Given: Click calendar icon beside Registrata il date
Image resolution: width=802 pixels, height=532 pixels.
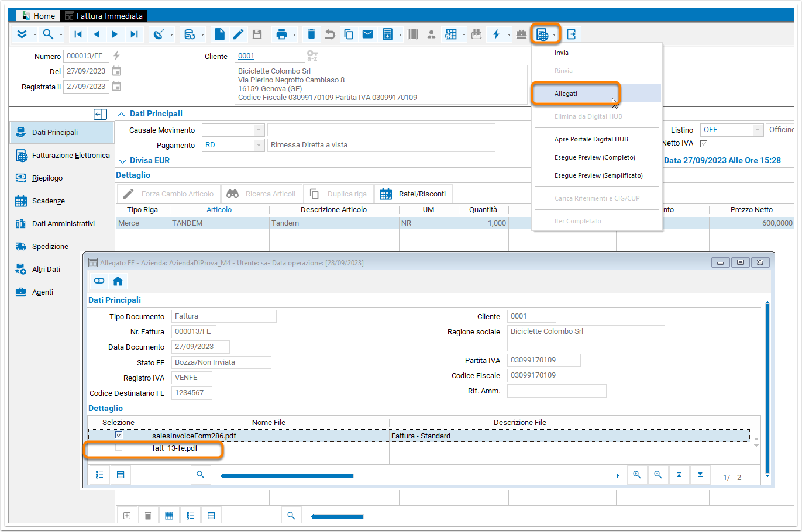Looking at the screenshot, I should pyautogui.click(x=116, y=87).
